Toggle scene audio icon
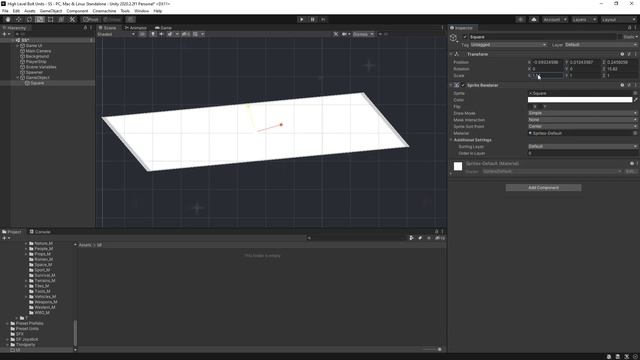 [162, 34]
